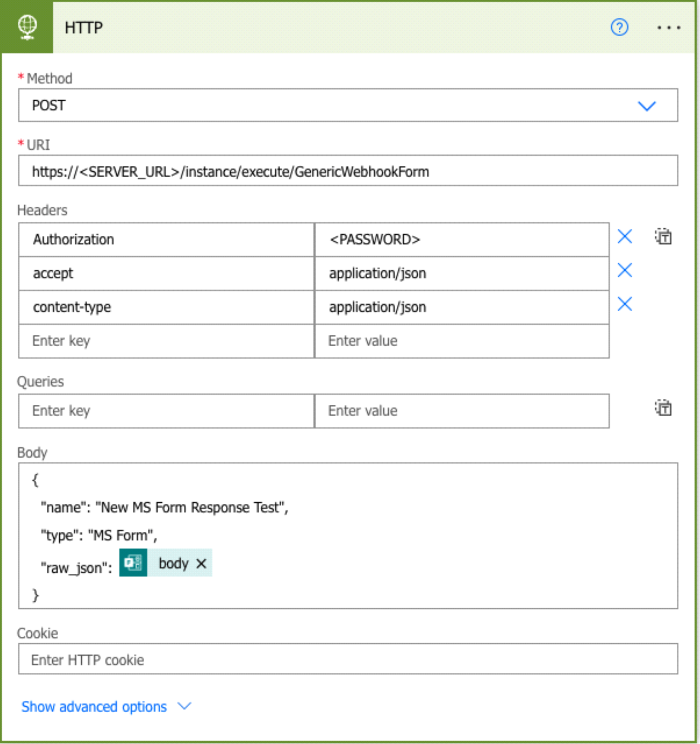This screenshot has width=700, height=744.
Task: Switch Queries to text mode icon
Action: (x=663, y=408)
